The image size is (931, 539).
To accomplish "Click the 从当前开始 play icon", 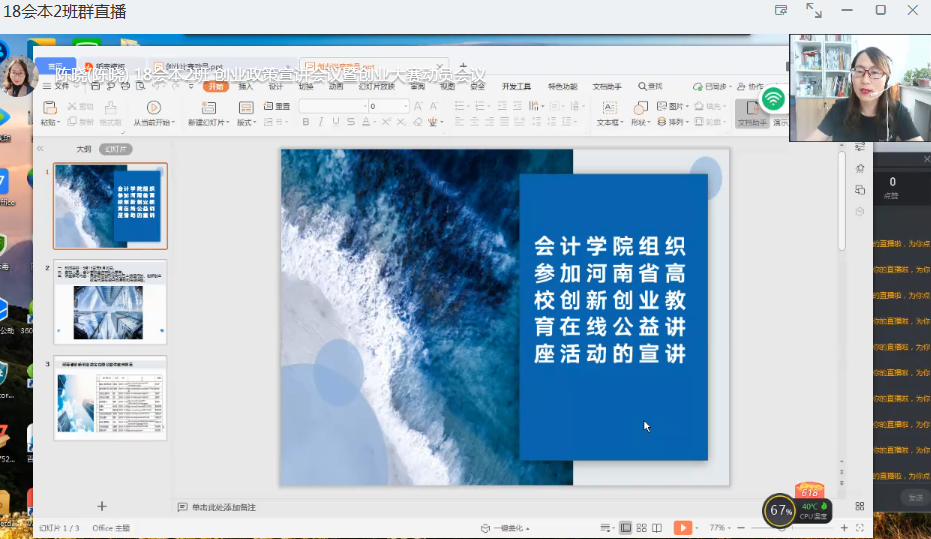I will tap(153, 107).
